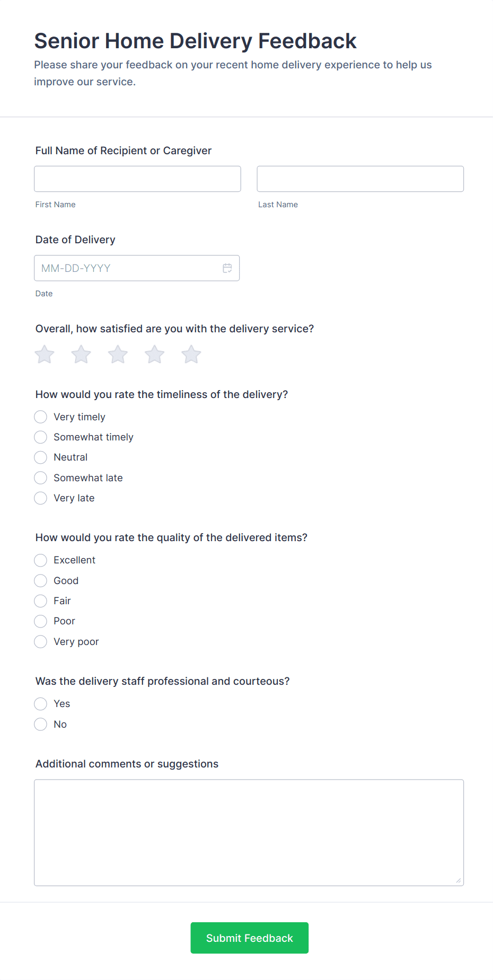This screenshot has width=493, height=980.
Task: Select 'Neutral' timeliness option
Action: coord(41,457)
